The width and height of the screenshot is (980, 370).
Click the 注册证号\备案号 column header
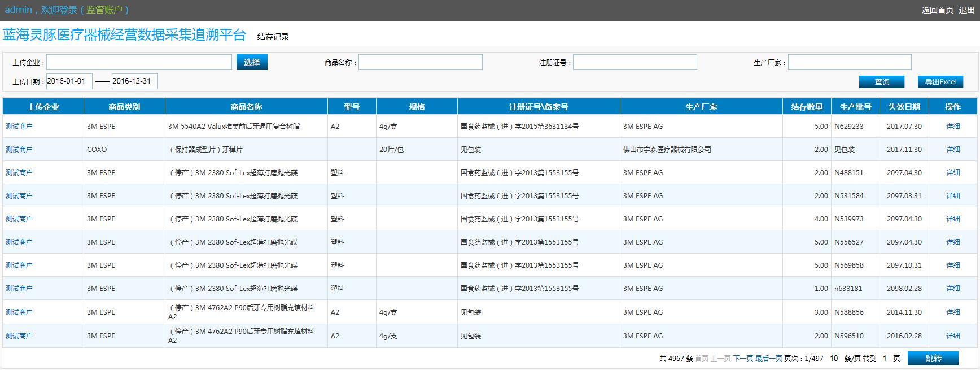pos(539,107)
